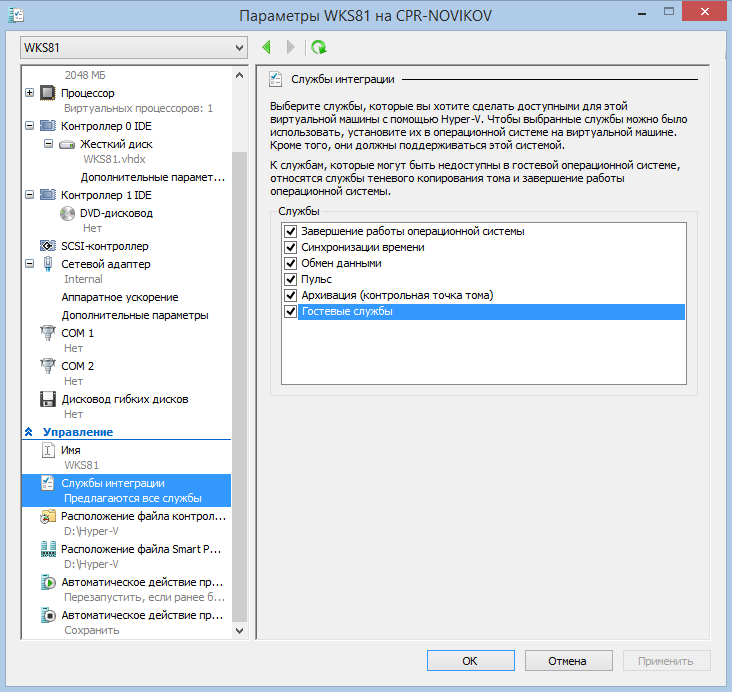Click the Отмена button

[567, 661]
